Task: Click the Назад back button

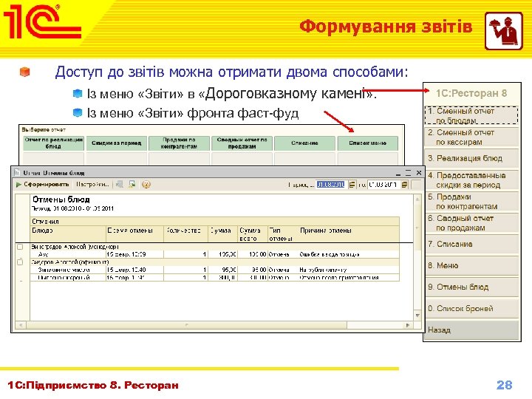Action: click(471, 330)
